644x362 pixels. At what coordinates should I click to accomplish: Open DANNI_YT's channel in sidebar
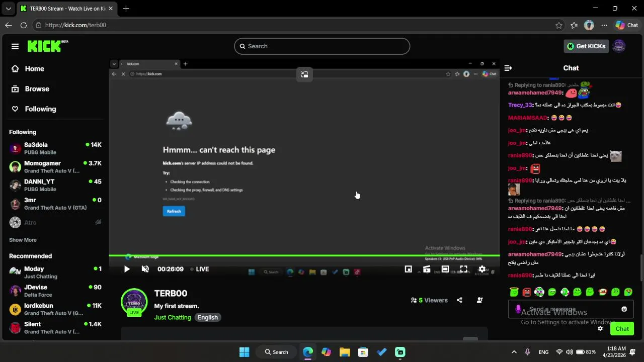[55, 185]
